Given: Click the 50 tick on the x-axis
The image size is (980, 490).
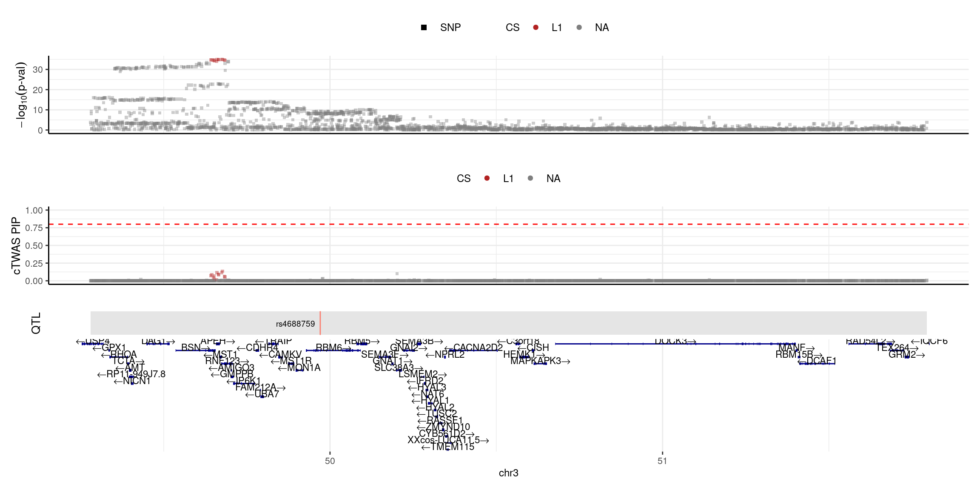Looking at the screenshot, I should click(x=330, y=461).
